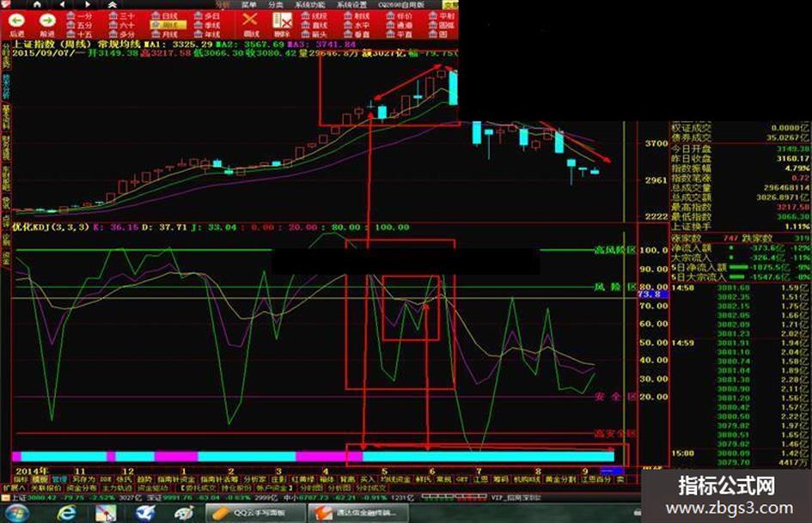Click the blue scroll marker on the time axis
The image size is (812, 523).
612,471
